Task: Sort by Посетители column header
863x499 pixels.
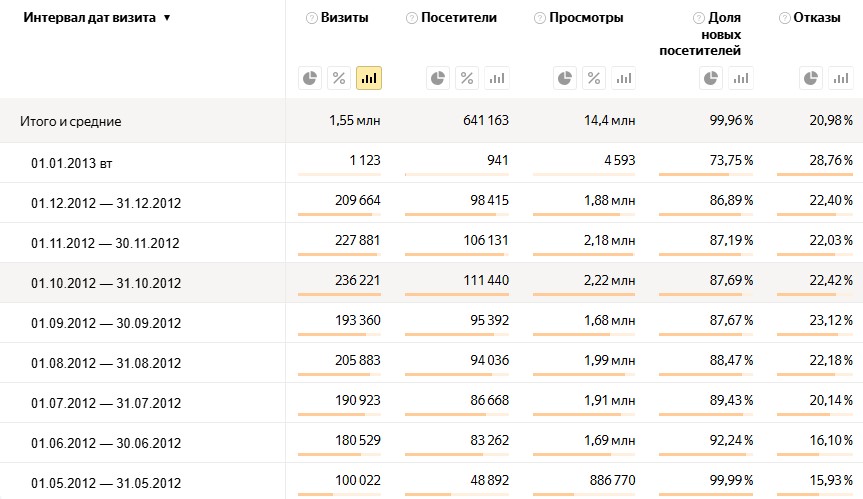Action: click(459, 18)
